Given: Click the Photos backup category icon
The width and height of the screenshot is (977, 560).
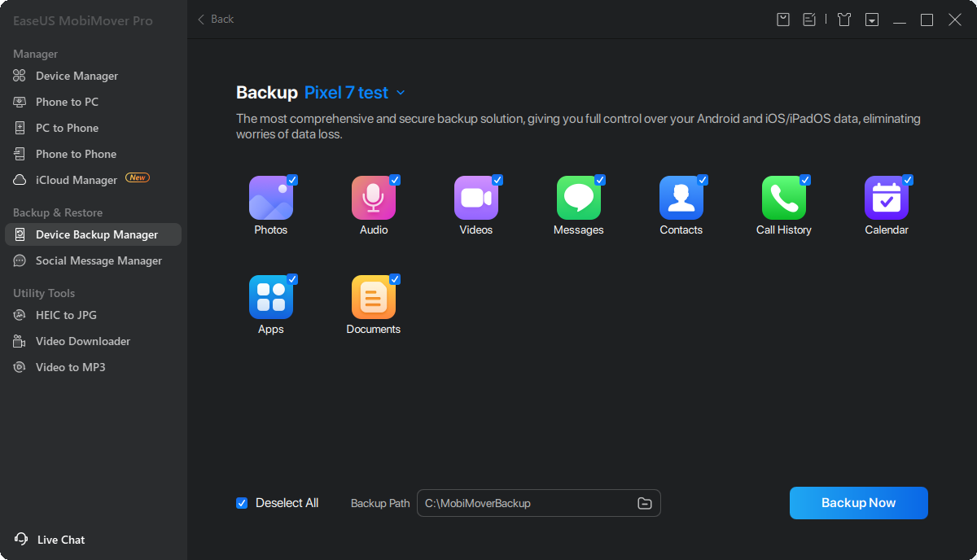Looking at the screenshot, I should pyautogui.click(x=271, y=198).
